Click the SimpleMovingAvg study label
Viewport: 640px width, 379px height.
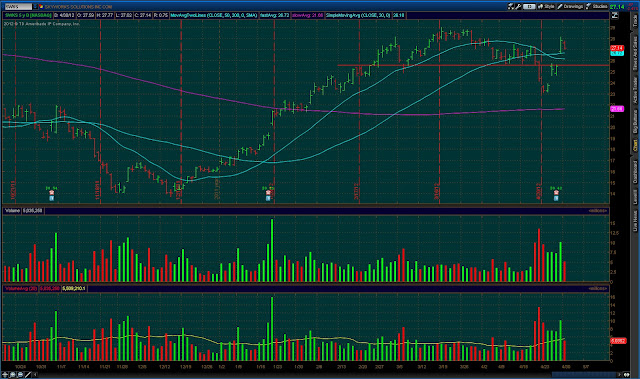coord(358,15)
